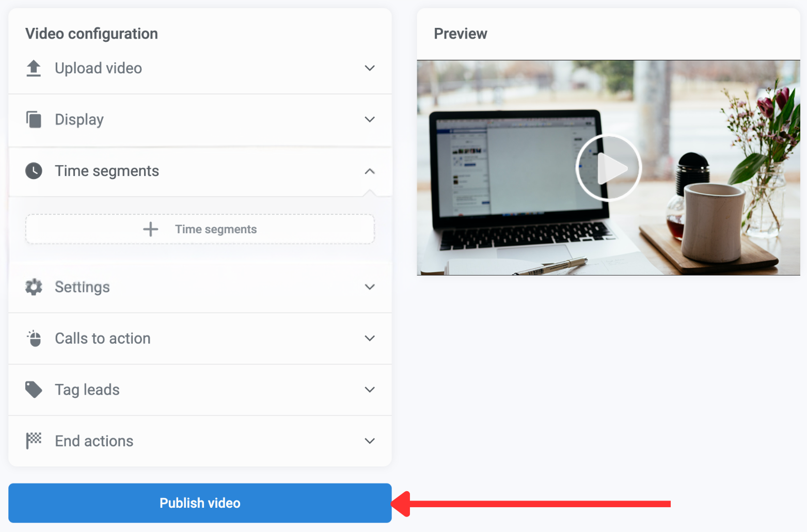Open the Calls to action section label

tap(103, 338)
